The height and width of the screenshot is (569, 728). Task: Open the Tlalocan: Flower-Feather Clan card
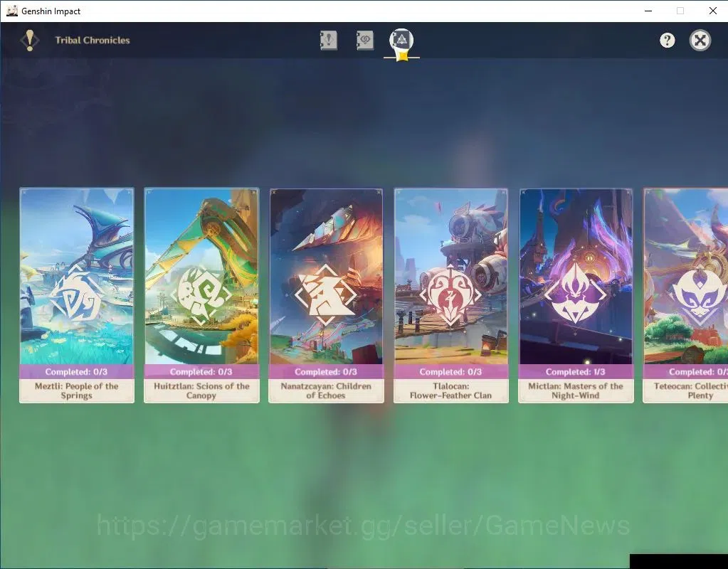[451, 295]
